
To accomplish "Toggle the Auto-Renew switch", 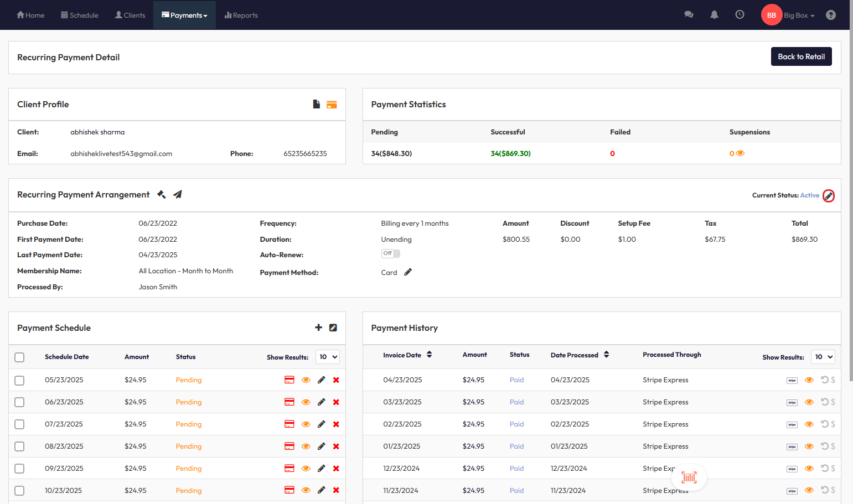I will tap(390, 253).
